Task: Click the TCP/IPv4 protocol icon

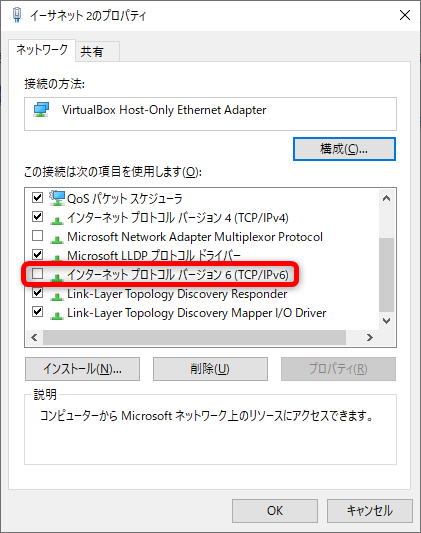Action: (57, 220)
